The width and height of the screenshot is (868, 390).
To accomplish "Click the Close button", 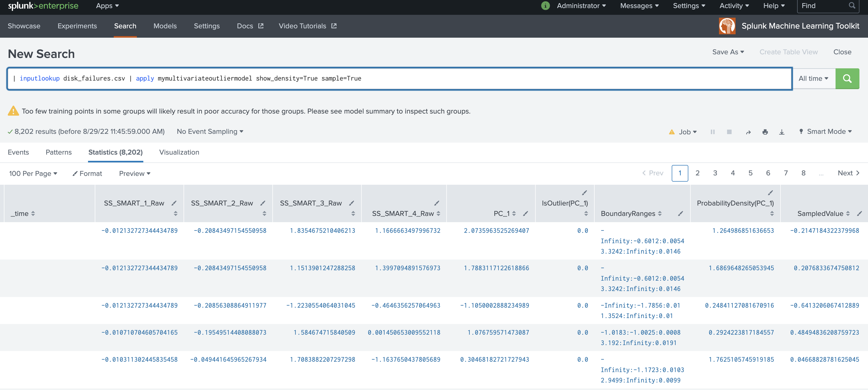I will 842,52.
